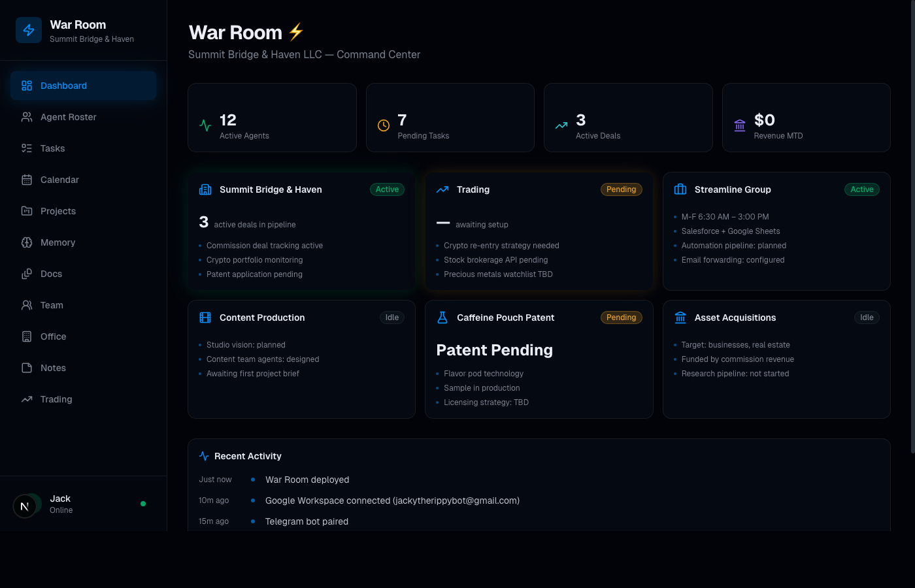Click the Summit Bridge & Haven building icon
The image size is (915, 588).
205,189
